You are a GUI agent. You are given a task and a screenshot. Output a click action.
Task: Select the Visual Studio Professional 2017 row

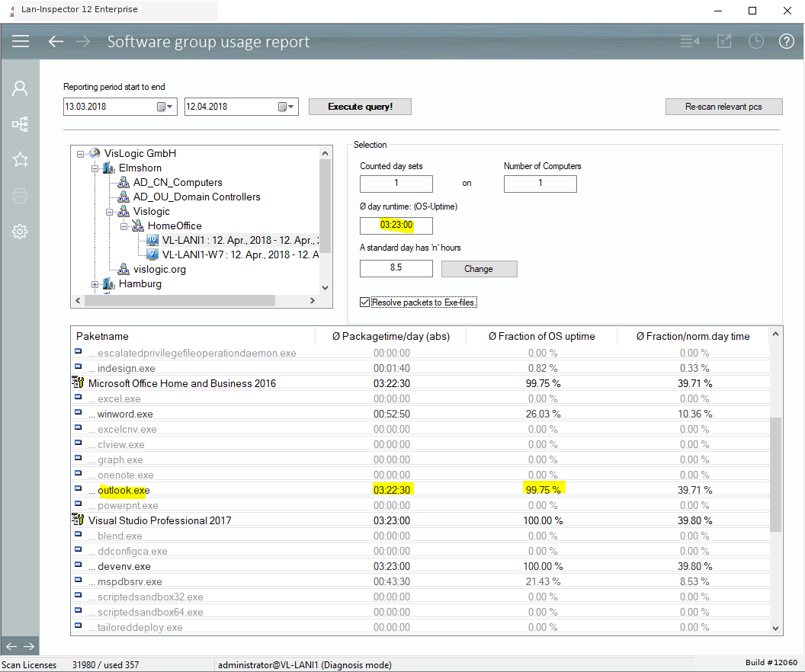coord(420,520)
